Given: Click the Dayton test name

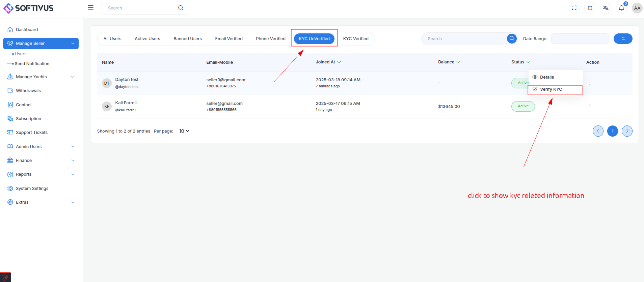Looking at the screenshot, I should [127, 80].
